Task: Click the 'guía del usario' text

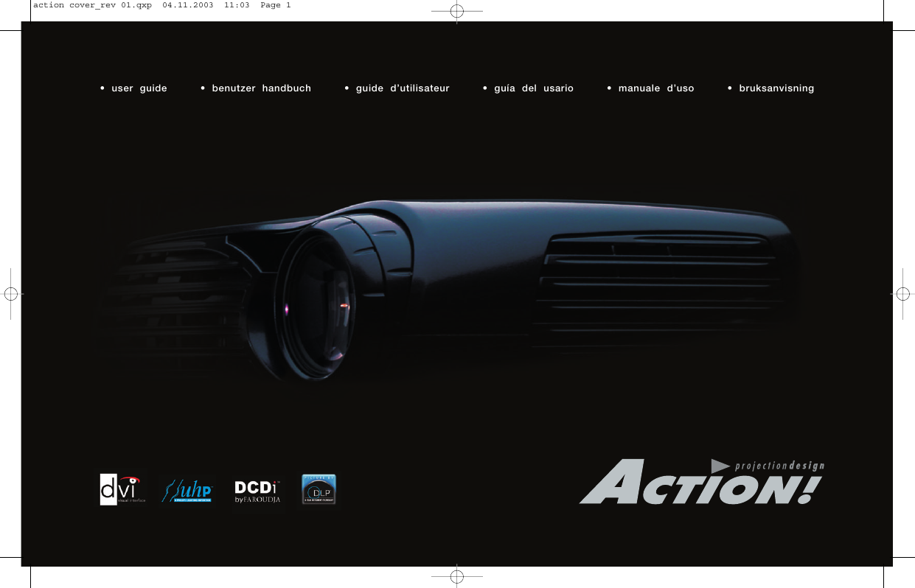Action: (x=534, y=88)
